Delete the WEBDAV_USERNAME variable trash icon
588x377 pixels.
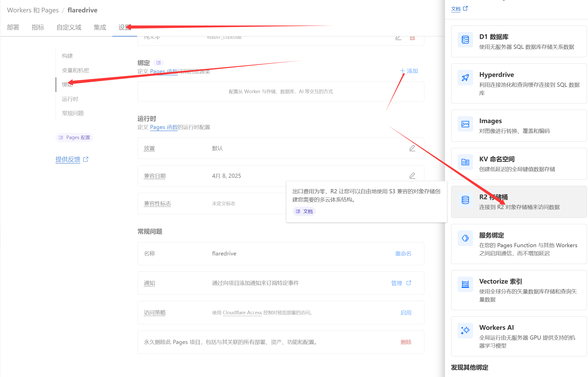(412, 38)
